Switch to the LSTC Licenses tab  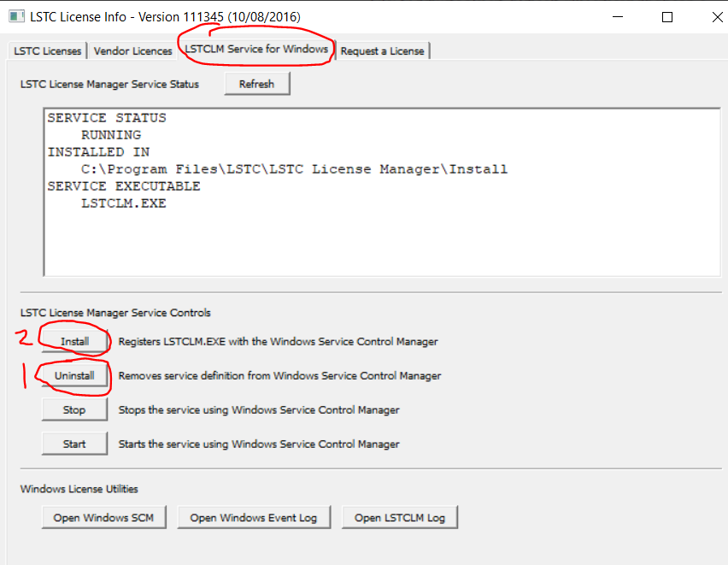coord(47,50)
